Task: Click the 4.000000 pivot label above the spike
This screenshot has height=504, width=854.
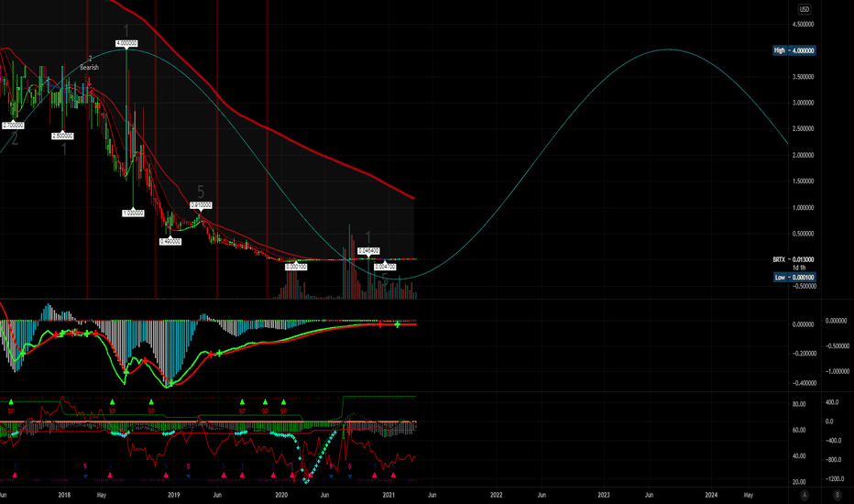Action: (126, 43)
